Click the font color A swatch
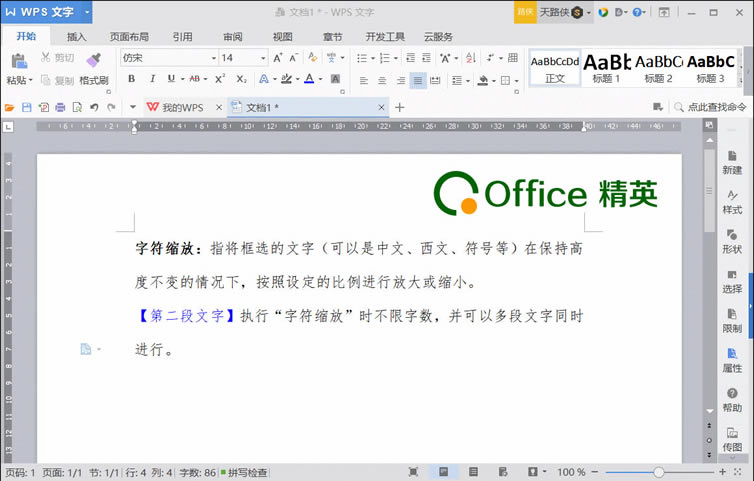 (309, 79)
